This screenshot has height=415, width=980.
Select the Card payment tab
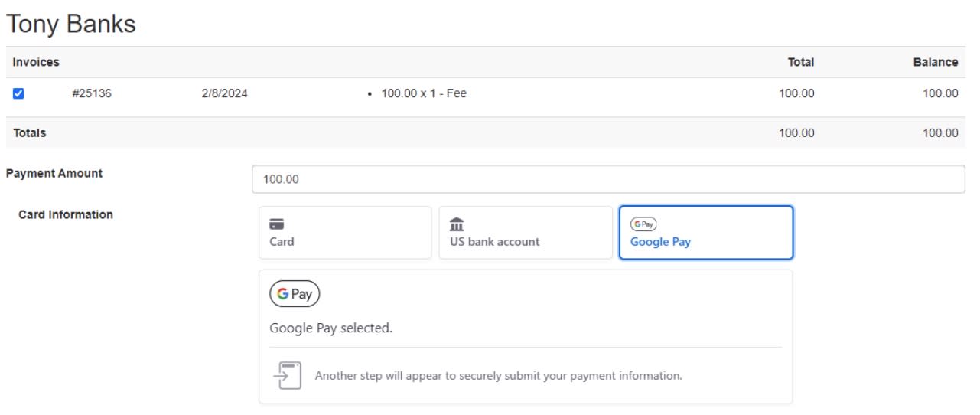345,233
